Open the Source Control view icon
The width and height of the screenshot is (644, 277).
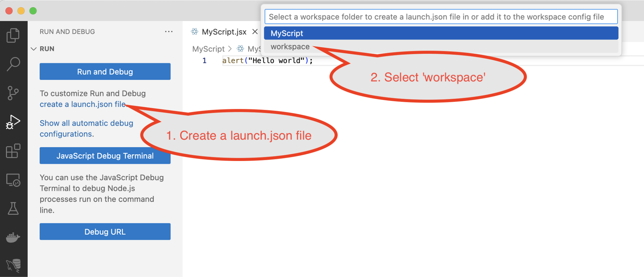coord(13,93)
